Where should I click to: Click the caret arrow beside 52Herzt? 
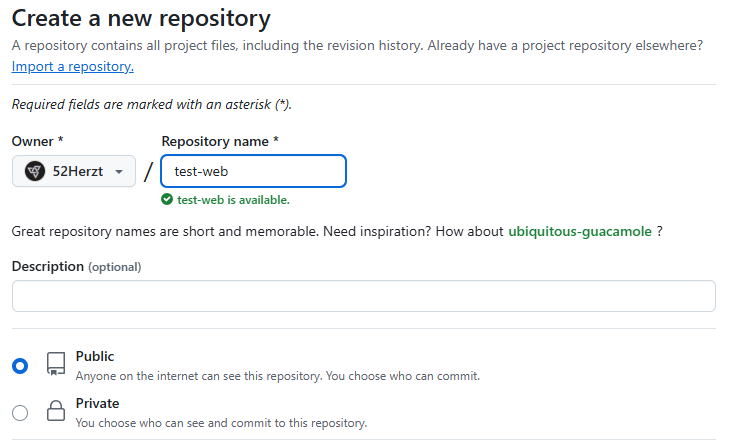(x=119, y=172)
